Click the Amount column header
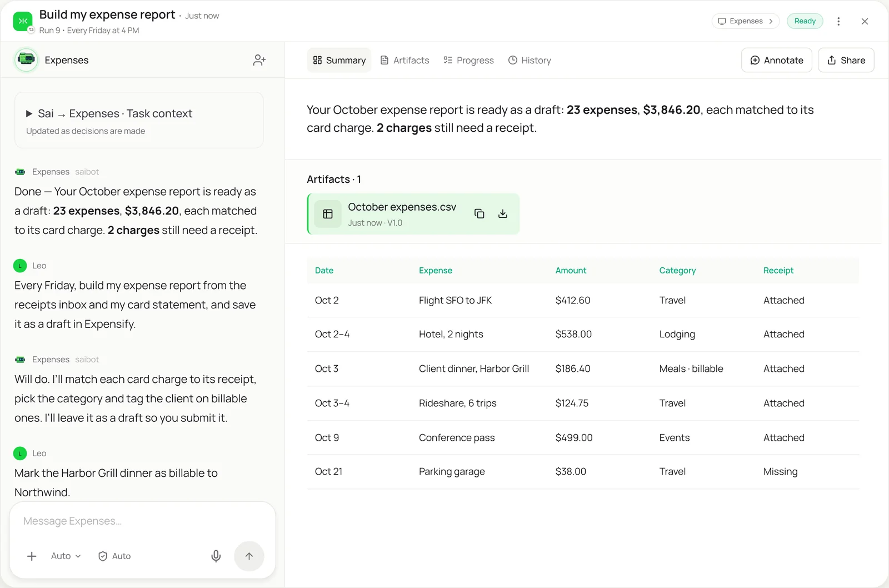 [571, 271]
